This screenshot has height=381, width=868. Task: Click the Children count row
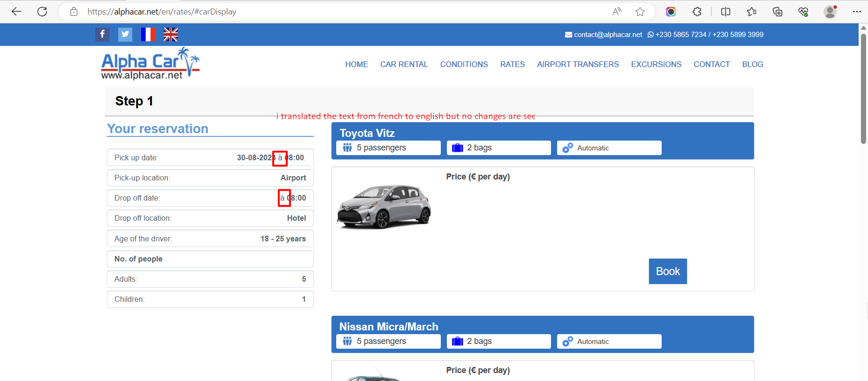point(210,299)
